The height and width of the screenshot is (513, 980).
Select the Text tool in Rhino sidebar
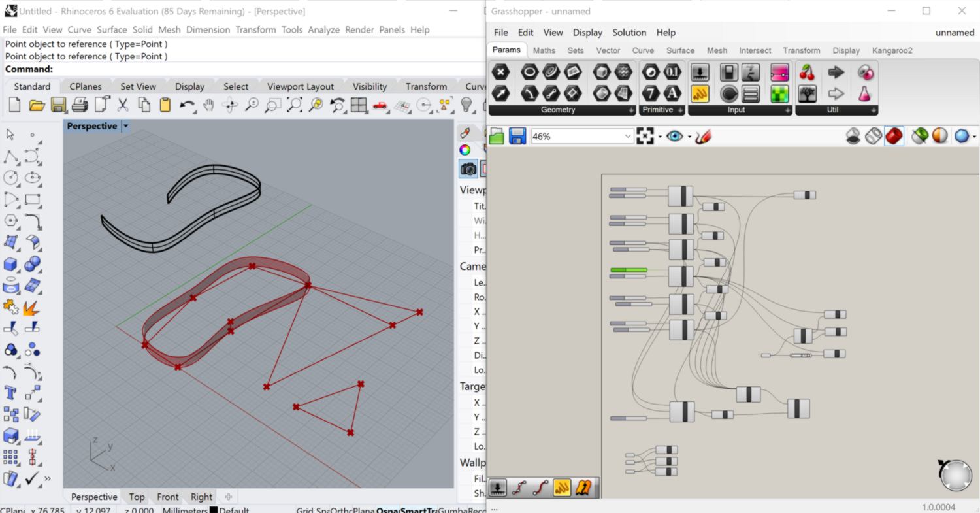click(x=11, y=392)
